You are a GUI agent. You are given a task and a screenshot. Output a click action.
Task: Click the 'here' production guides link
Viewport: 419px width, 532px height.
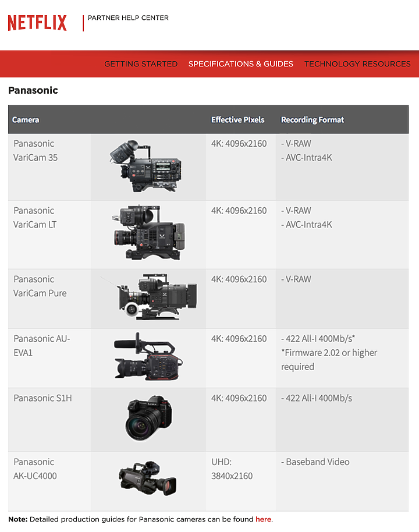coord(263,519)
